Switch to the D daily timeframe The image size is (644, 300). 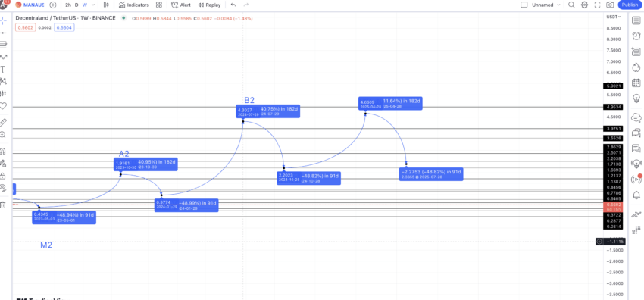point(77,5)
